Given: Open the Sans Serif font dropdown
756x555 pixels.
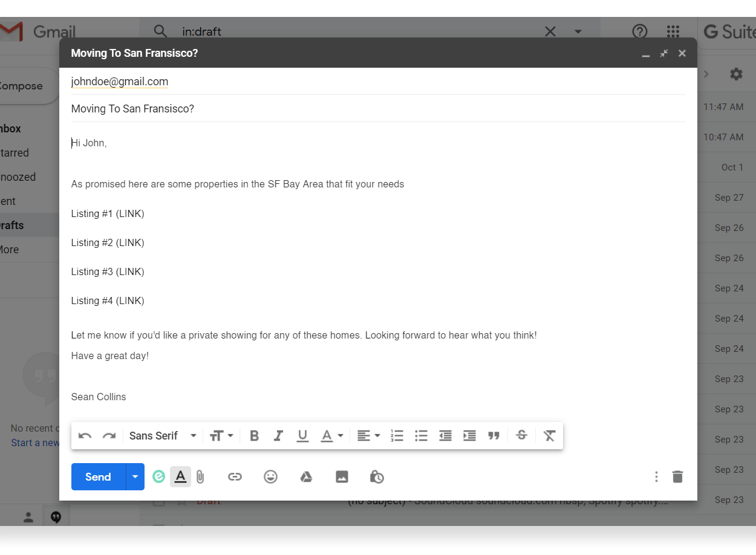Looking at the screenshot, I should click(x=160, y=435).
